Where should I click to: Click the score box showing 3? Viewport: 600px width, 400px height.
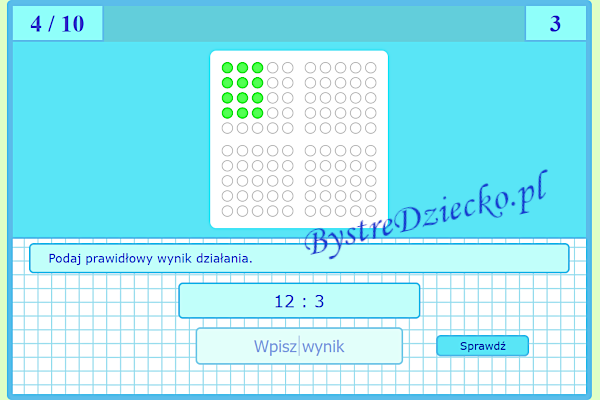pos(556,24)
